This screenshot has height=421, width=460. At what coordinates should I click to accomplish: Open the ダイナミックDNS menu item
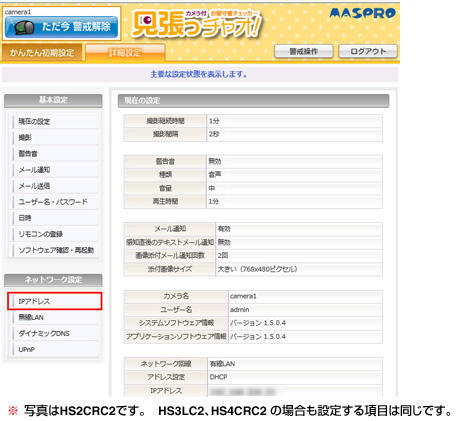point(54,333)
